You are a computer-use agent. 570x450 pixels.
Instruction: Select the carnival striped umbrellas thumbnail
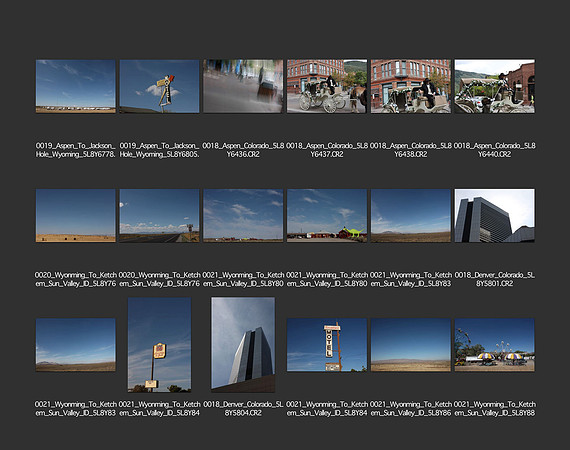(494, 345)
